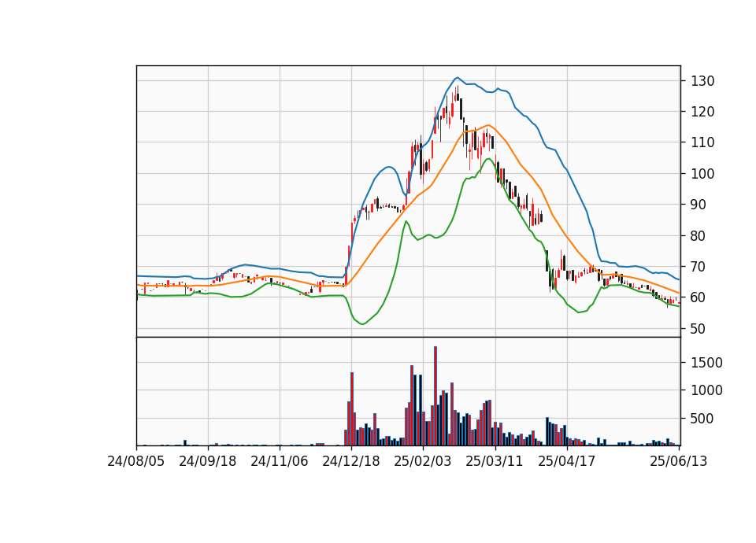Click the 24/08/05 date label
The height and width of the screenshot is (543, 756).
[135, 461]
